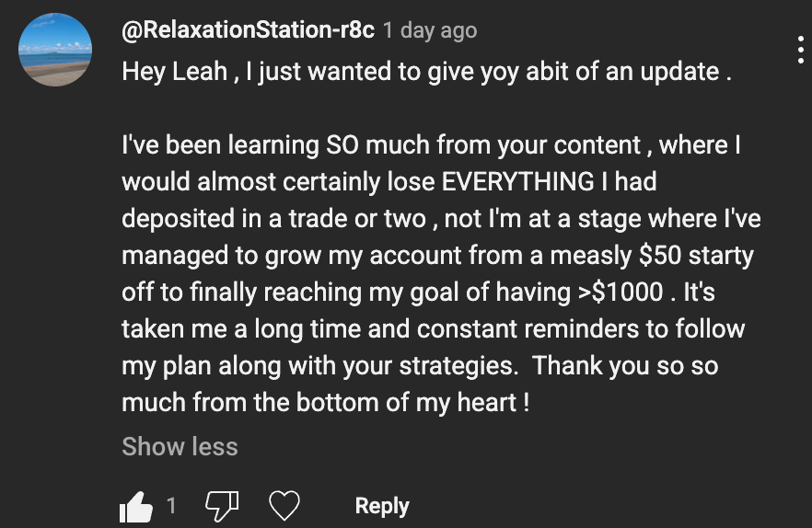
Task: Click the "$50" amount in the comment
Action: (658, 255)
